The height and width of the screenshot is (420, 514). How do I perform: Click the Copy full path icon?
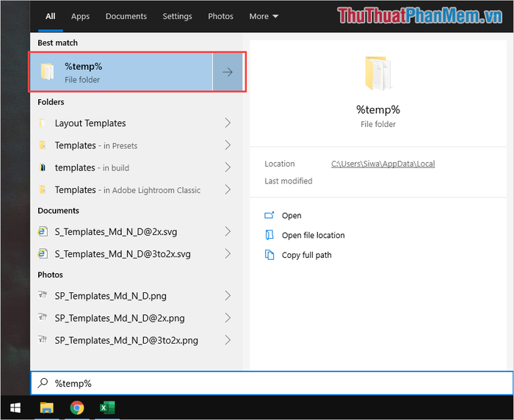(269, 255)
